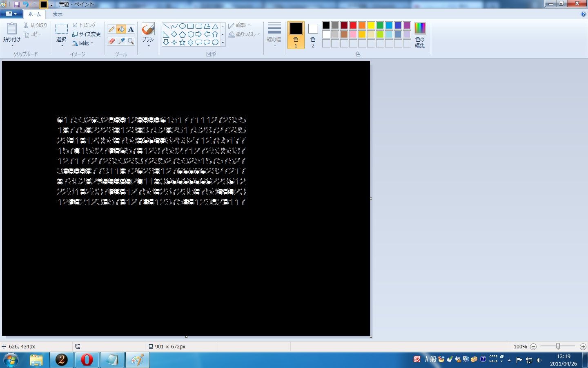588x368 pixels.
Task: Pick the purple color swatch
Action: point(407,25)
